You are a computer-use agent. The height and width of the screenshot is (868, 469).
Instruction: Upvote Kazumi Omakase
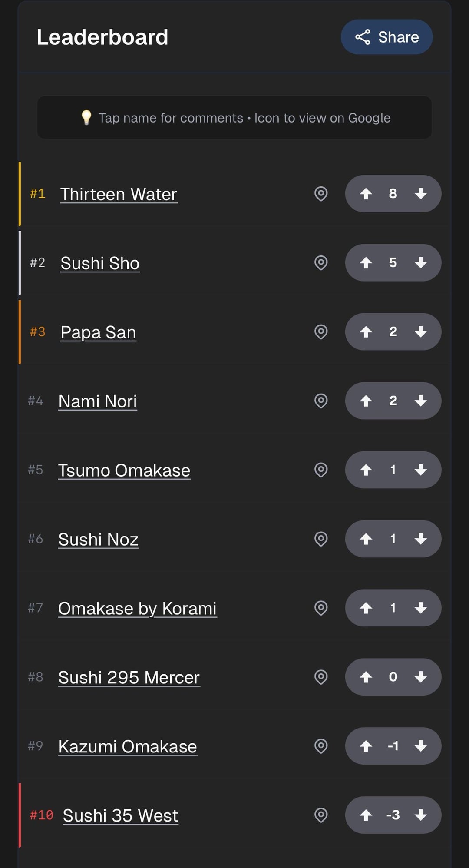(x=366, y=746)
